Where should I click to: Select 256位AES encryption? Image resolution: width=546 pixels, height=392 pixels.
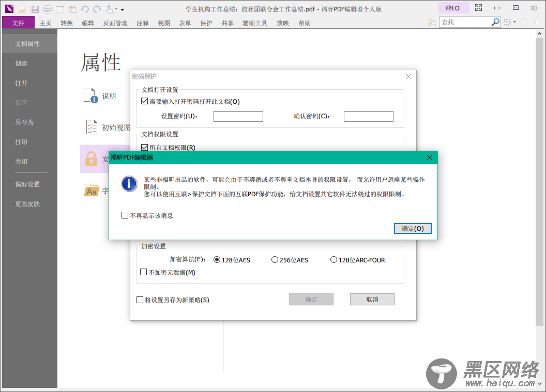(275, 259)
